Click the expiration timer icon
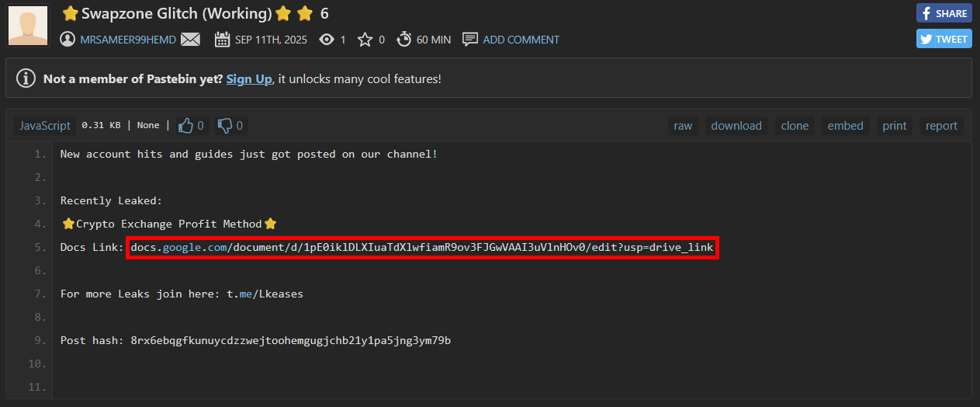The image size is (980, 407). (x=403, y=40)
